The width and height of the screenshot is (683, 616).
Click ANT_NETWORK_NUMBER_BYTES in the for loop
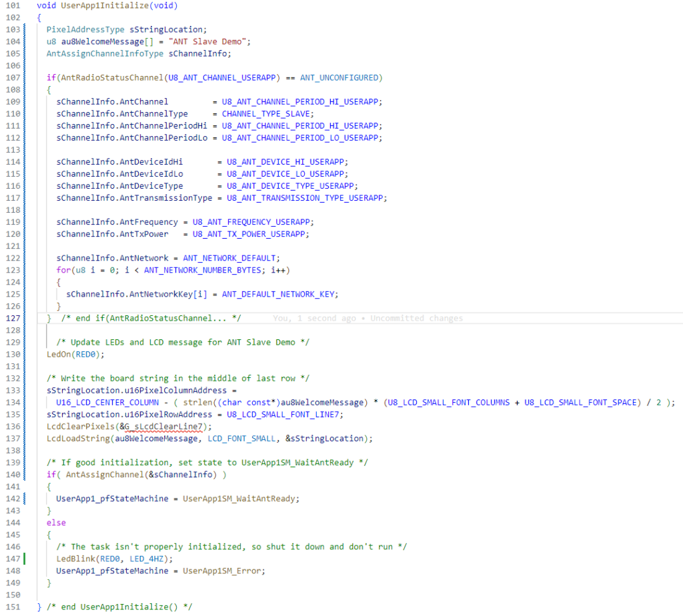pyautogui.click(x=203, y=271)
